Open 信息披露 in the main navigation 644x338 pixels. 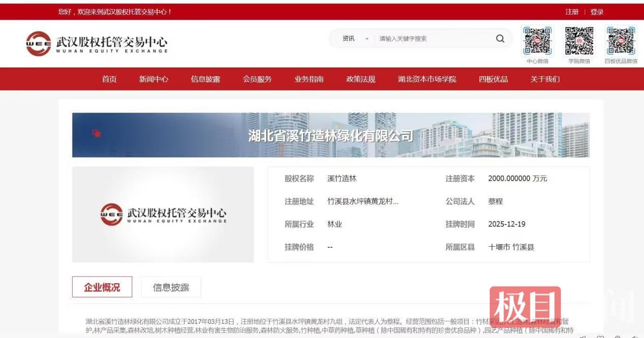206,79
